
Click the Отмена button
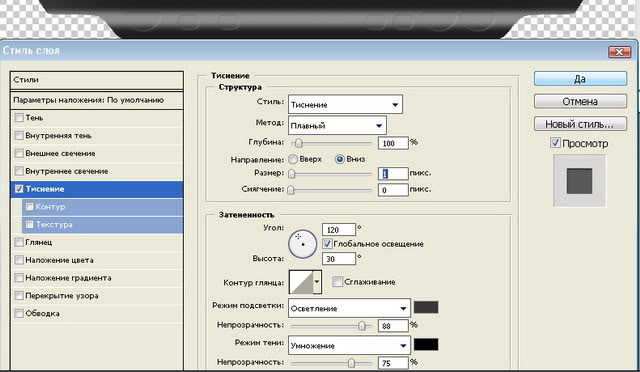click(x=580, y=101)
